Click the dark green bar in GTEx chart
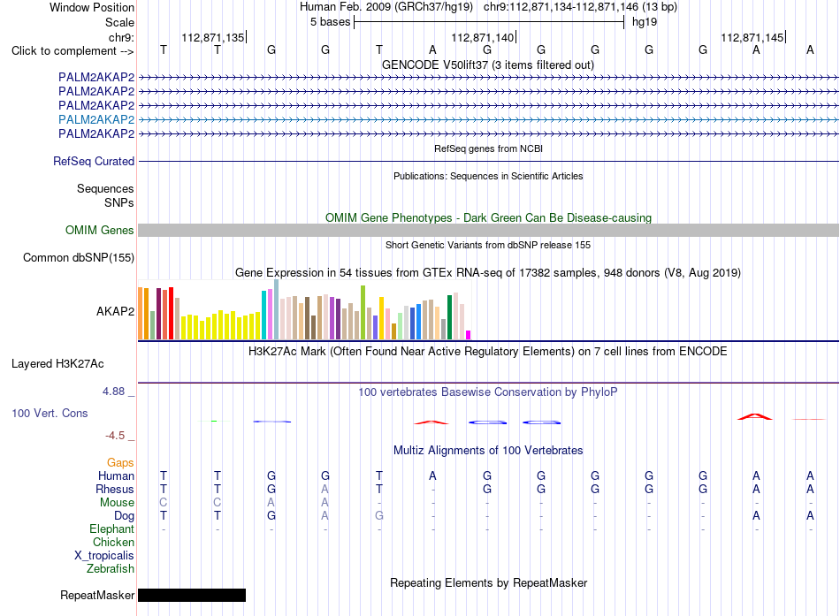Viewport: 840px width, 616px height. point(450,317)
